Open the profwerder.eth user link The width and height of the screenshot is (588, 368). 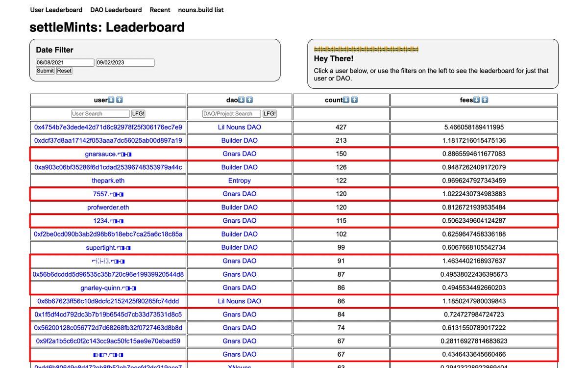pos(108,207)
